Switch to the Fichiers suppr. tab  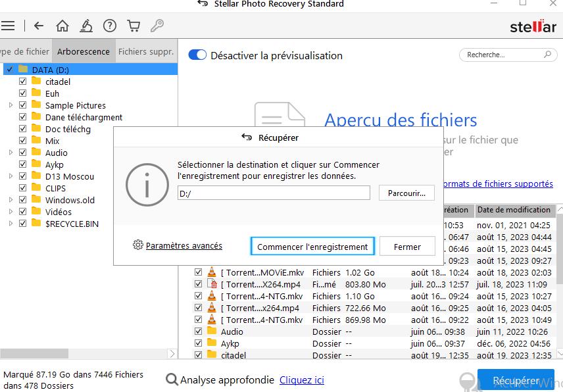click(145, 51)
